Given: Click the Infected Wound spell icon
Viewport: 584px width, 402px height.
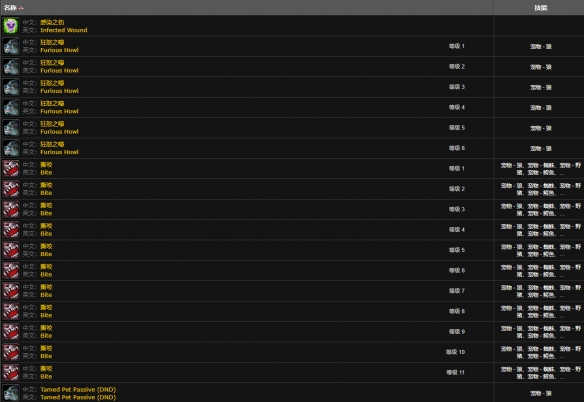Looking at the screenshot, I should [11, 26].
